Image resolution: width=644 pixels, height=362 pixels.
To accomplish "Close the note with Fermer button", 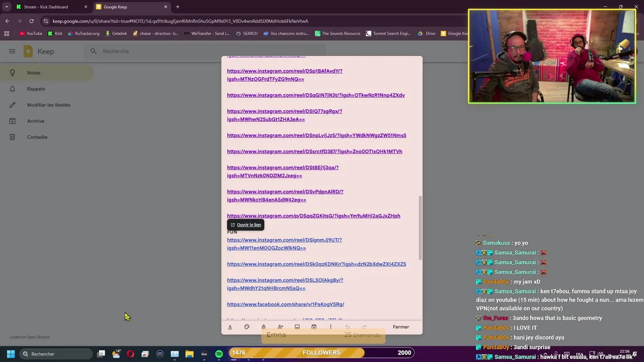I will (401, 327).
